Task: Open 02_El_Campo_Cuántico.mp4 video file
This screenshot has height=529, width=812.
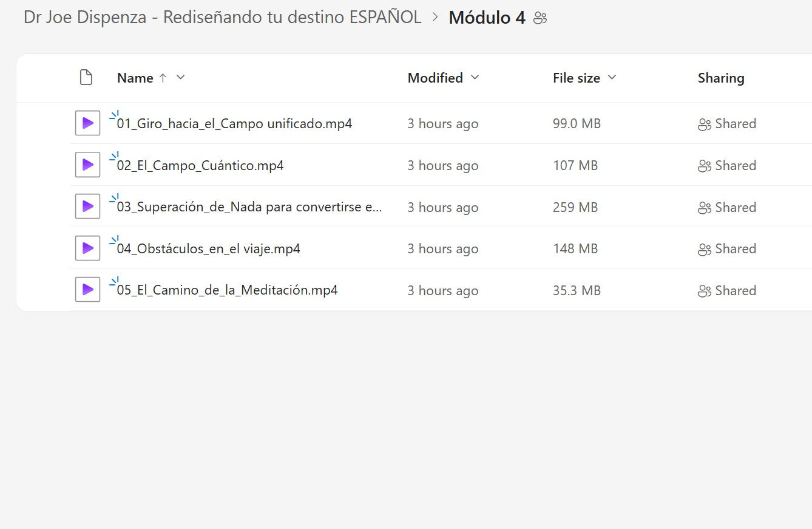Action: (x=200, y=166)
